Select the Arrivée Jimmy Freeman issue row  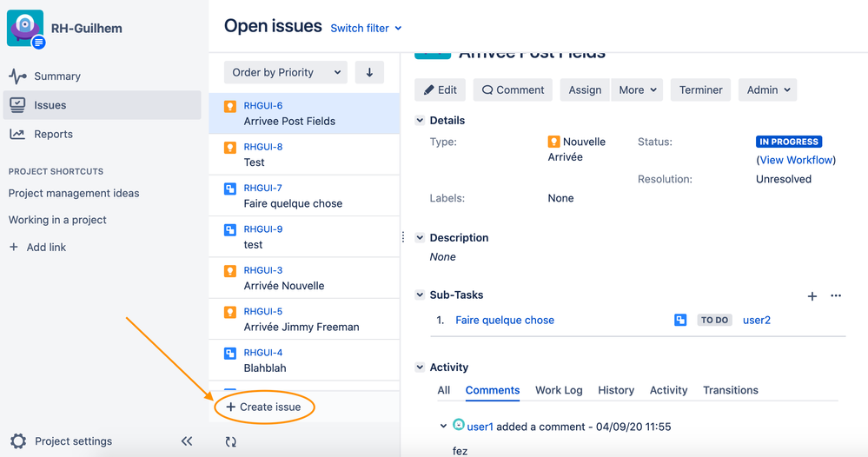tap(304, 319)
